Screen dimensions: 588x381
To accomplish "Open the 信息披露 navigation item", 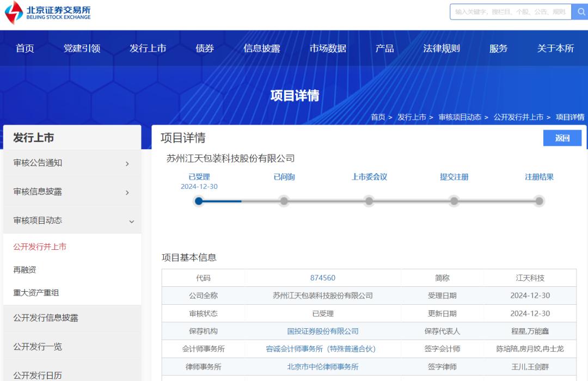I will (x=262, y=48).
